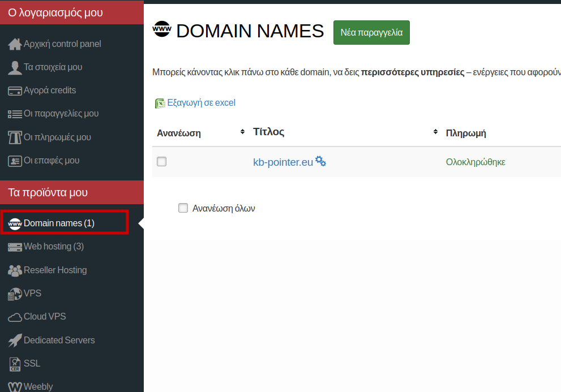561x392 pixels.
Task: Click the house icon beside Αρχική control panel
Action: [x=15, y=44]
